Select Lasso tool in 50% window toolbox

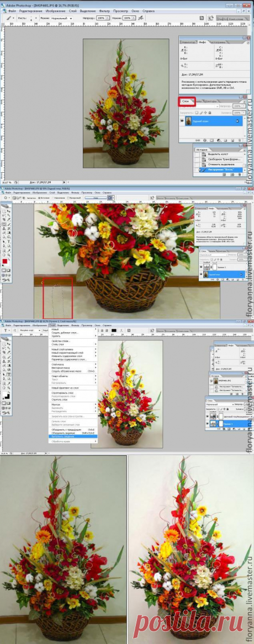click(4, 215)
